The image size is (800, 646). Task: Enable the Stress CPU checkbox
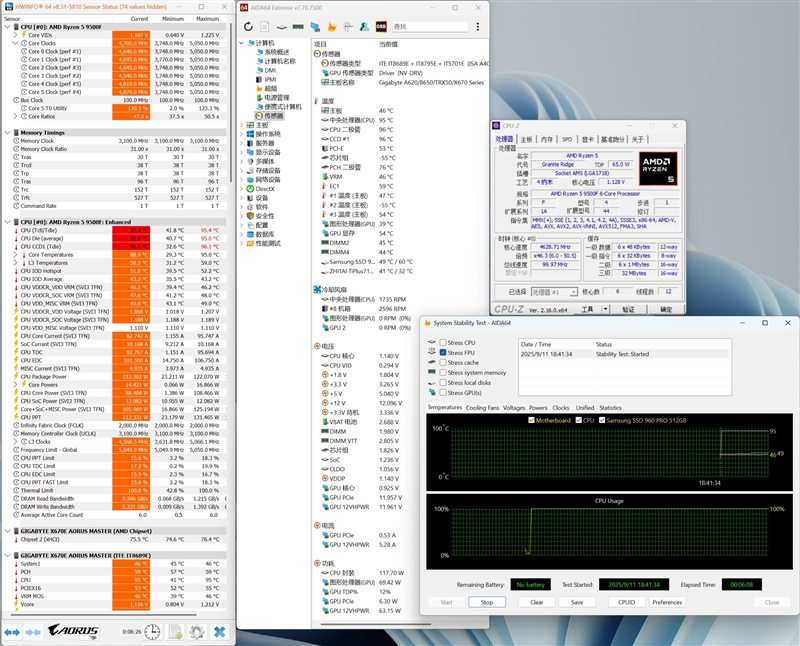tap(443, 342)
